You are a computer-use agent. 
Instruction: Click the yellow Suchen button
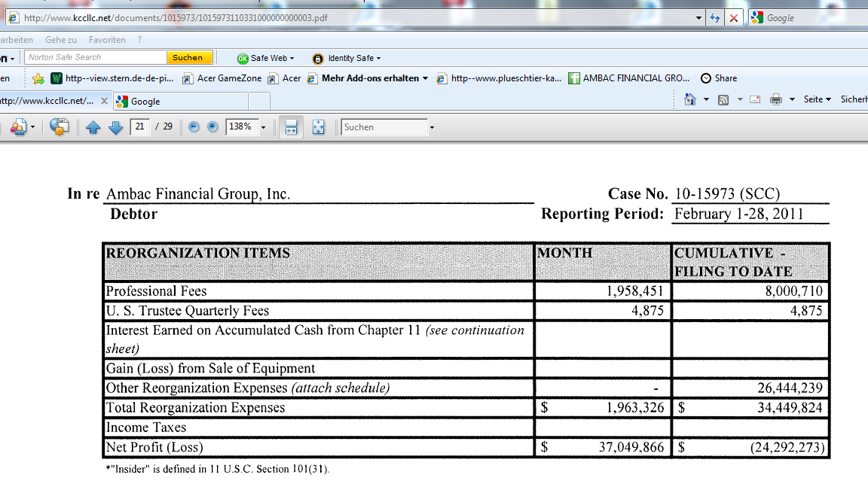[188, 57]
